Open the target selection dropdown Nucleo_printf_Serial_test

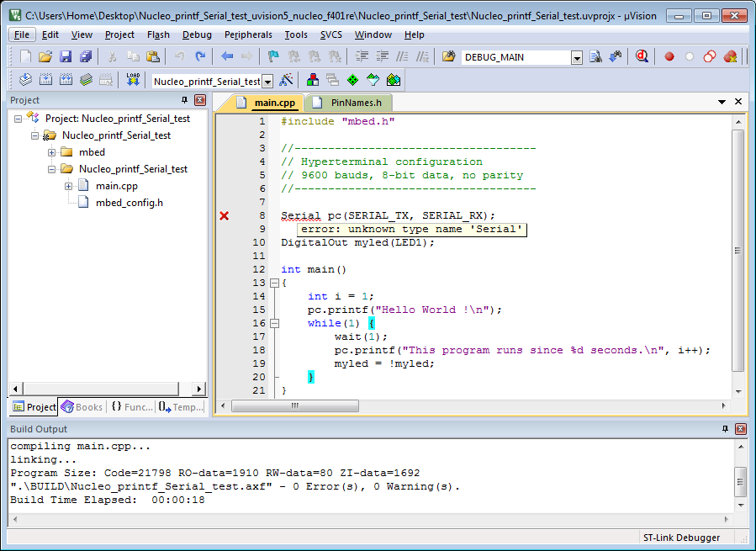[267, 81]
